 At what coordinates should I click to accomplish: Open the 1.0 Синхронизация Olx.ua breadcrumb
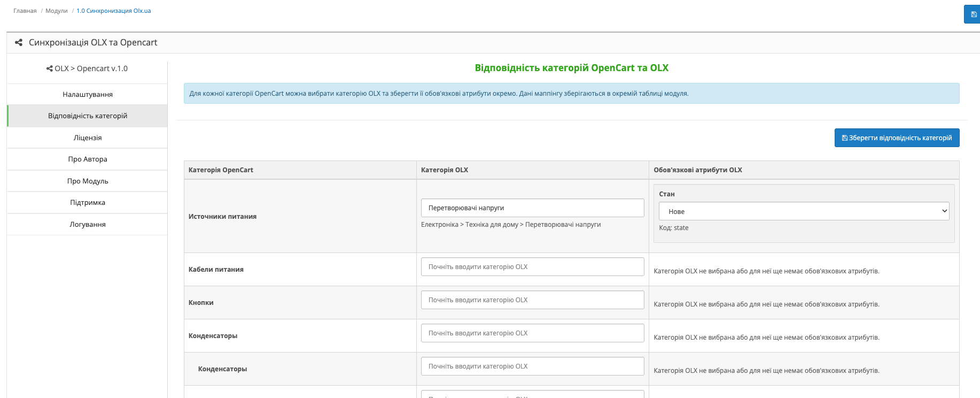pyautogui.click(x=114, y=11)
